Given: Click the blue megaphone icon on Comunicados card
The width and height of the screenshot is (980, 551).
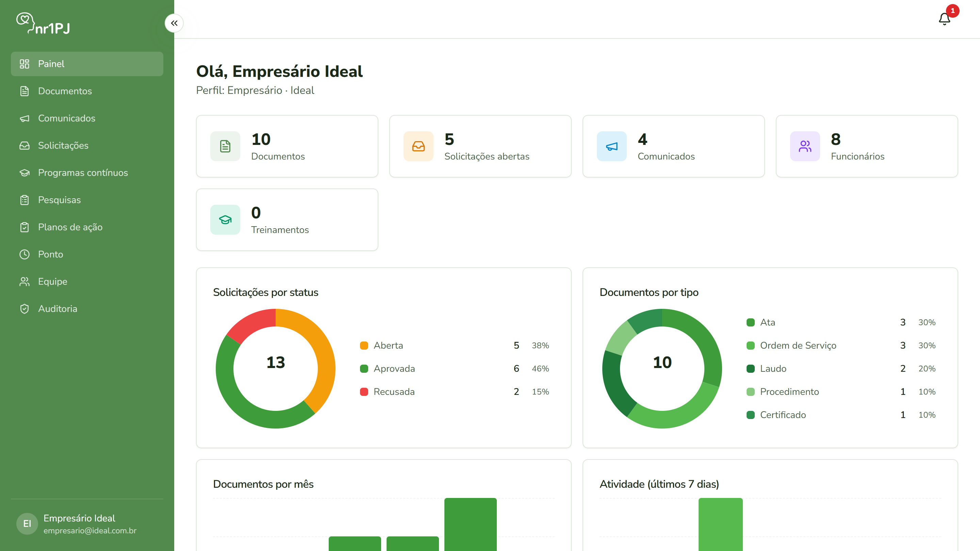Looking at the screenshot, I should (x=612, y=146).
